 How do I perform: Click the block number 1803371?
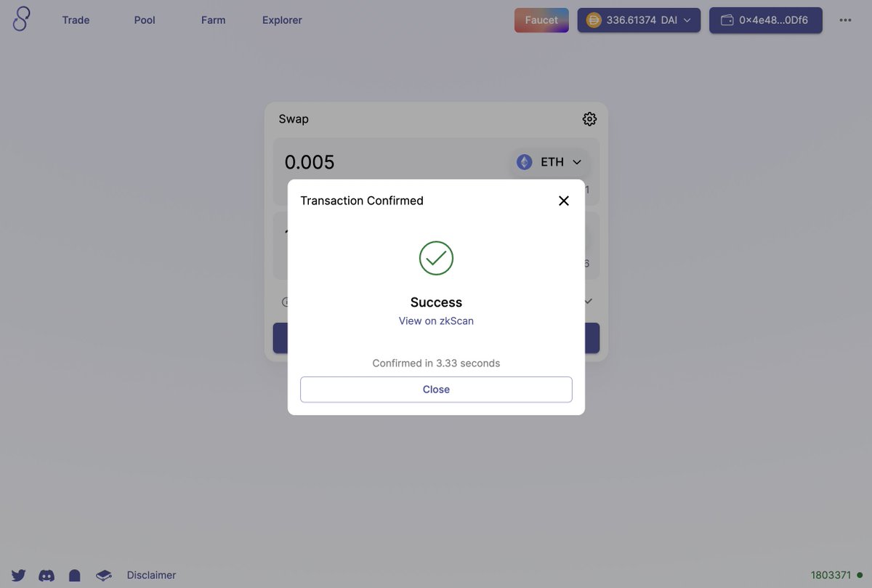(831, 575)
